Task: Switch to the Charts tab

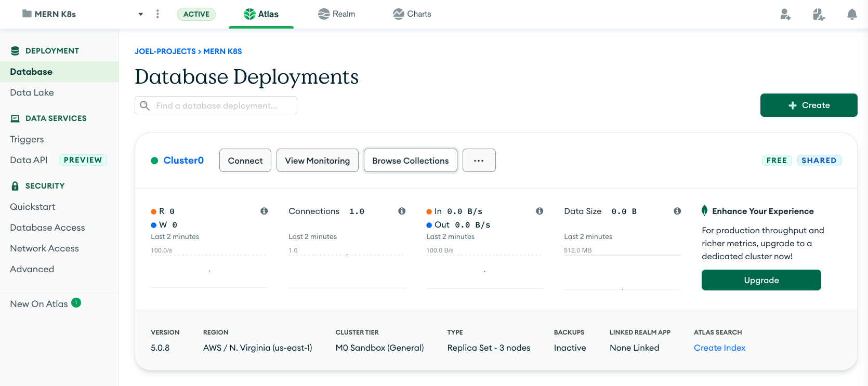Action: [412, 14]
